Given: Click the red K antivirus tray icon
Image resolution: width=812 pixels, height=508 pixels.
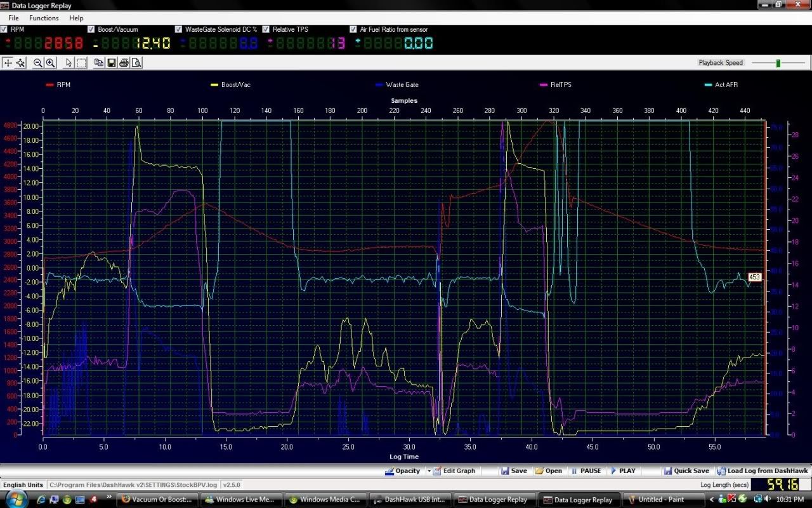Looking at the screenshot, I should coord(731,498).
